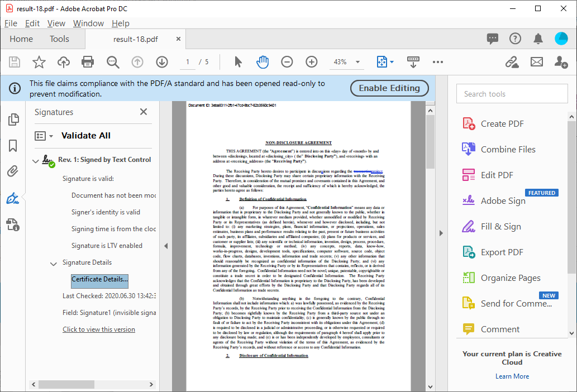The image size is (577, 392).
Task: Open the Standards panel icon
Action: (x=13, y=224)
